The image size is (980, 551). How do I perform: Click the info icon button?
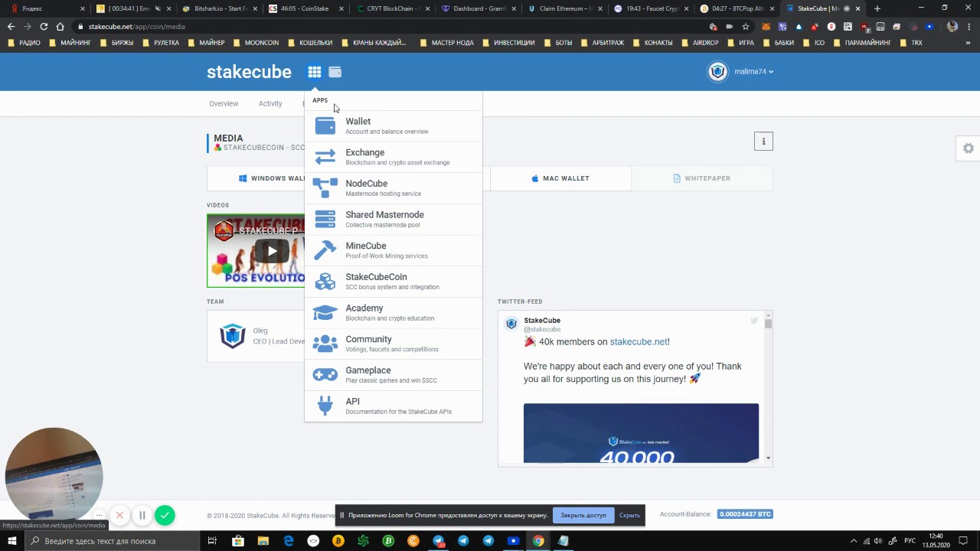[763, 141]
